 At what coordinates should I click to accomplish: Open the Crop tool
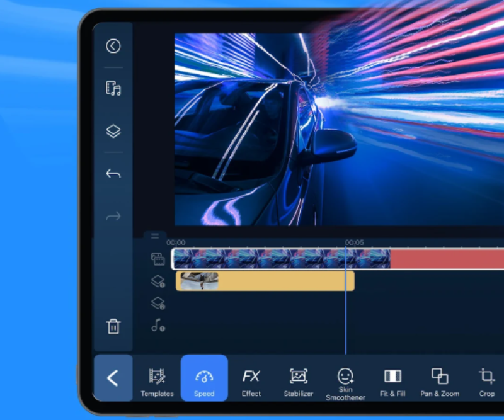click(486, 382)
